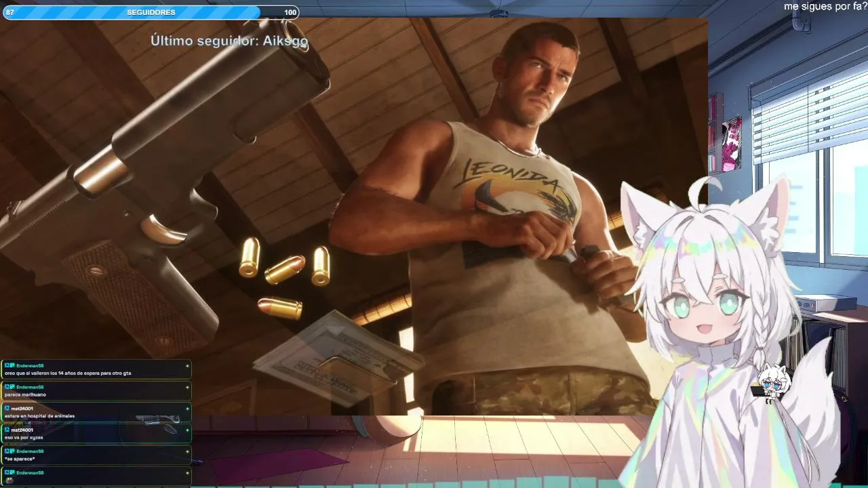Click the sparkle icon on the emoji message
This screenshot has height=488, width=868.
pyautogui.click(x=187, y=473)
